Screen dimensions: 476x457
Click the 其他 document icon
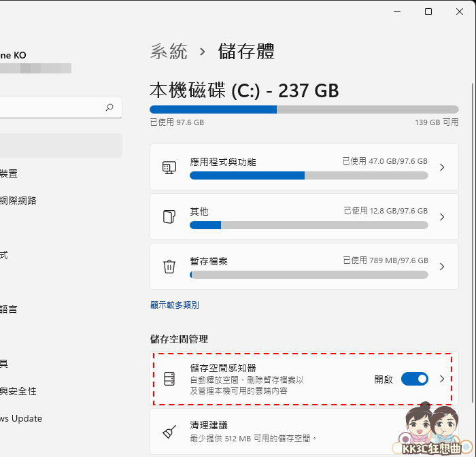click(169, 217)
